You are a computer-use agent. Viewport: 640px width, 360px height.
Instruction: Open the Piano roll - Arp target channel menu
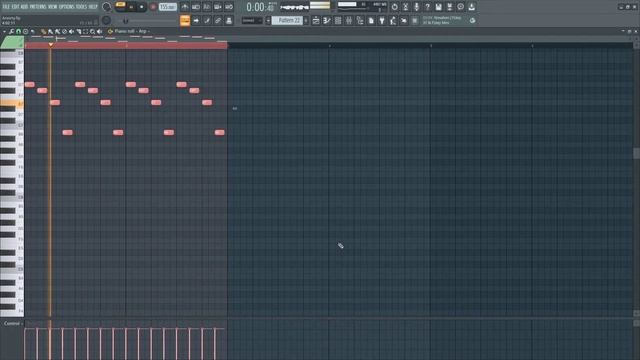click(131, 31)
